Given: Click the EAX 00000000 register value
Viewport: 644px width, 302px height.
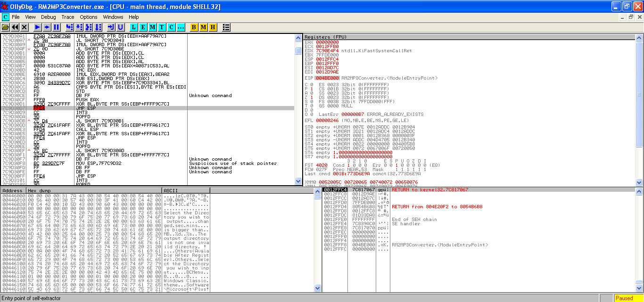Looking at the screenshot, I should (x=327, y=42).
